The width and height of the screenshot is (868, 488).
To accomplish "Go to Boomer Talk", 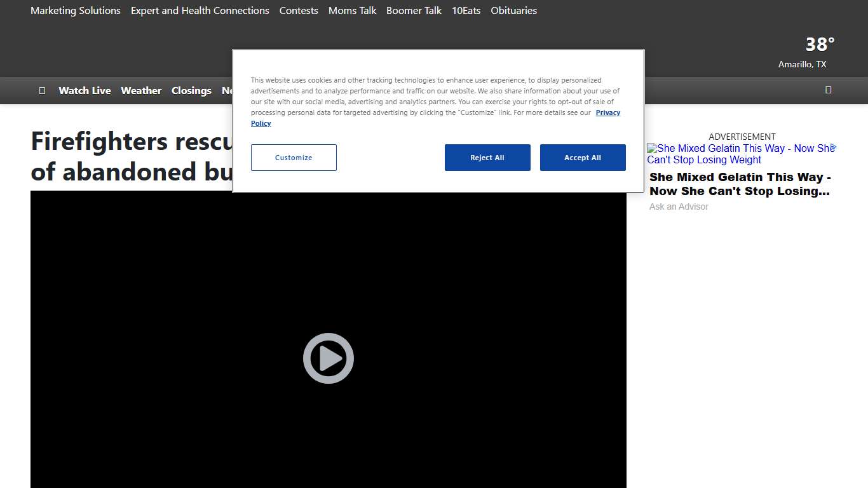I will click(414, 11).
